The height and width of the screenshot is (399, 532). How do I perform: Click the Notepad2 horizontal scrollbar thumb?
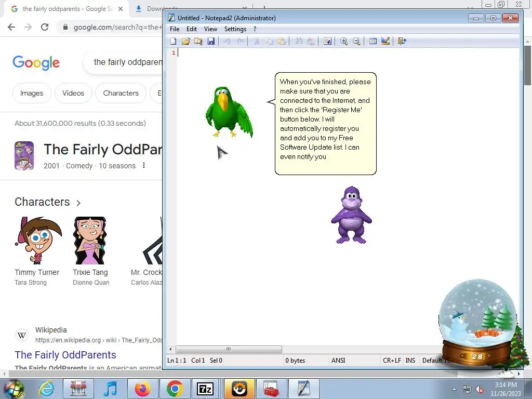coord(229,349)
